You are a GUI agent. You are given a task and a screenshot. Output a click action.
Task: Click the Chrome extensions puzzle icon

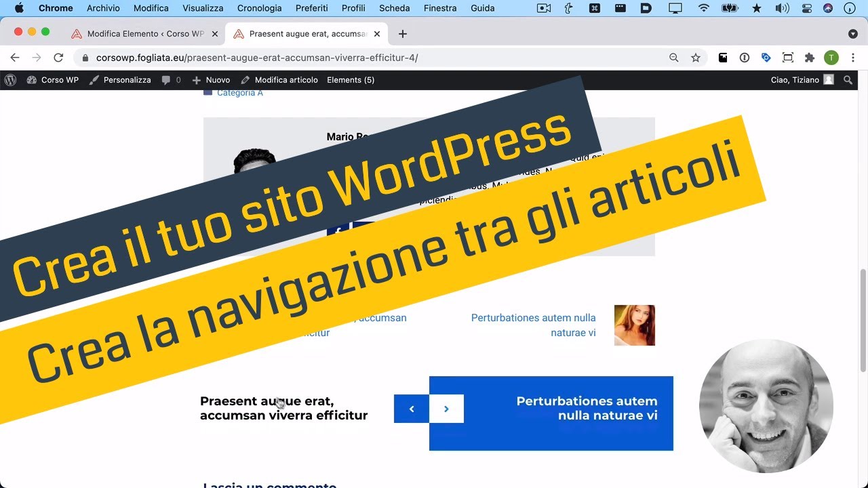tap(810, 58)
